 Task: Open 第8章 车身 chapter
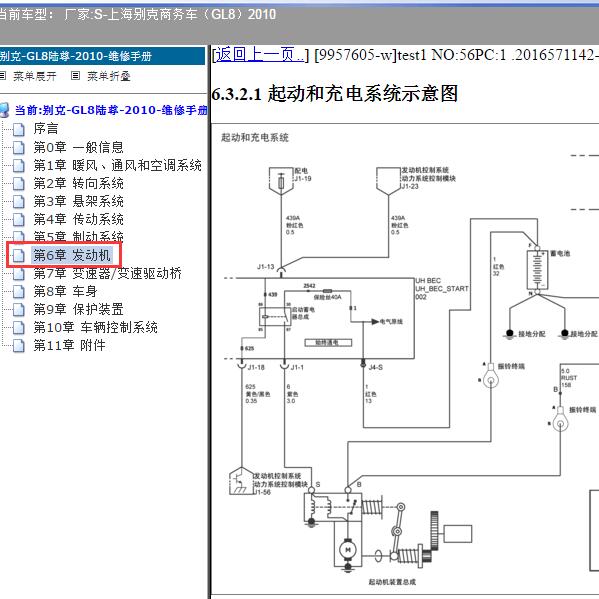(65, 291)
